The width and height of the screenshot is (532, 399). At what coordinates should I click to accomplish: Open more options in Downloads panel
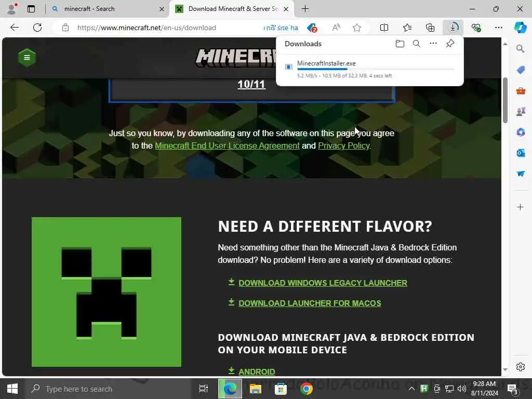[433, 44]
